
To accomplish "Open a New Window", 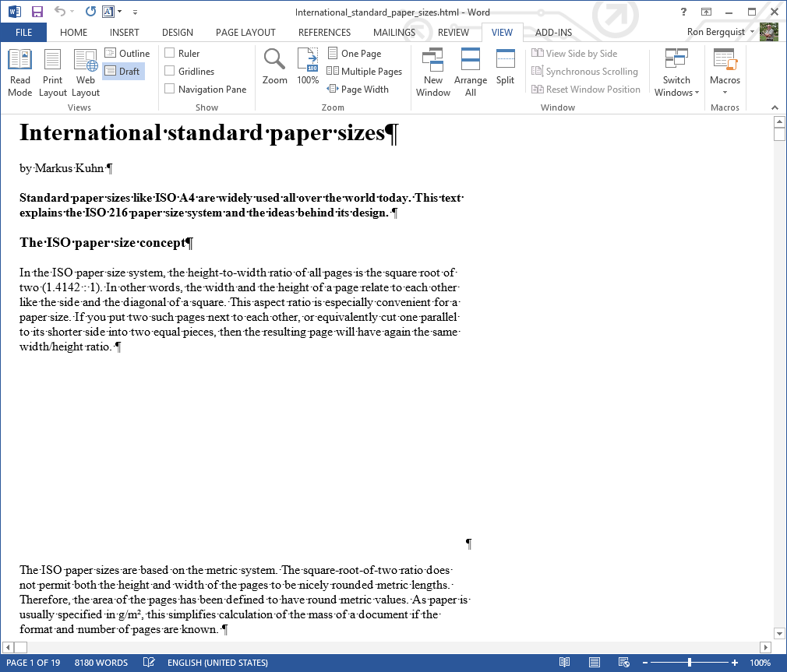I will click(x=432, y=72).
